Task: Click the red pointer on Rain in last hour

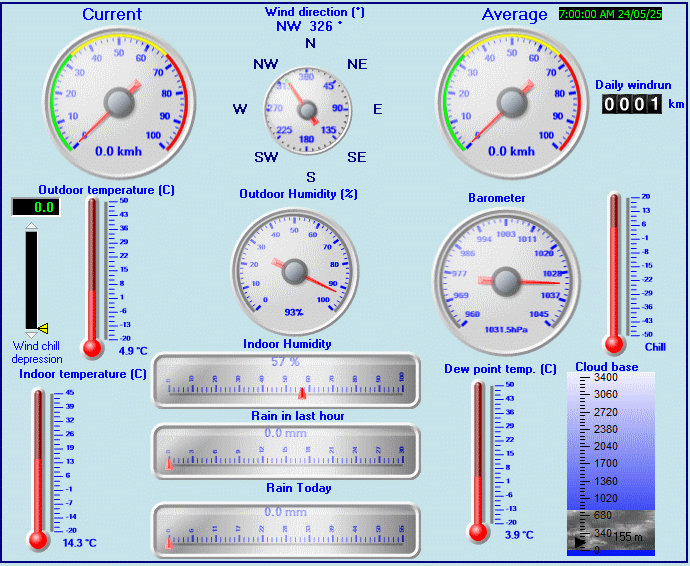Action: (x=169, y=464)
